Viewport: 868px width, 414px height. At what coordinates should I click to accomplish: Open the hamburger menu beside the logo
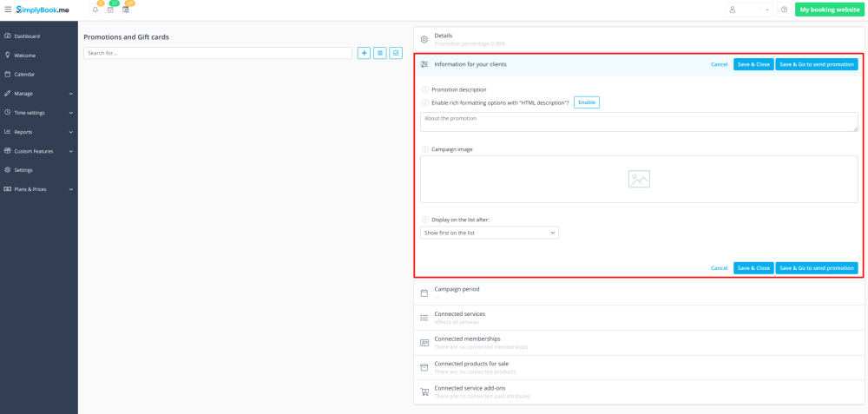pos(8,10)
